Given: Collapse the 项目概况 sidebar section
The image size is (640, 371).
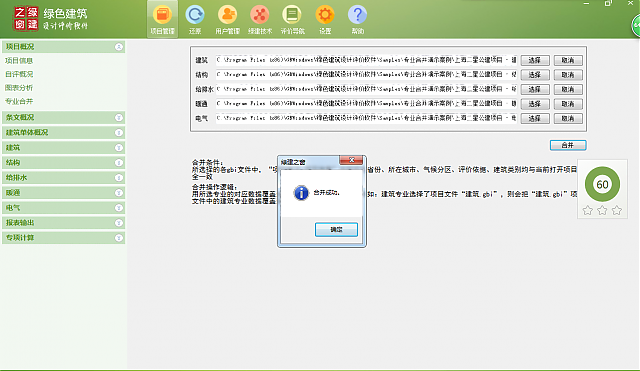Looking at the screenshot, I should 118,47.
